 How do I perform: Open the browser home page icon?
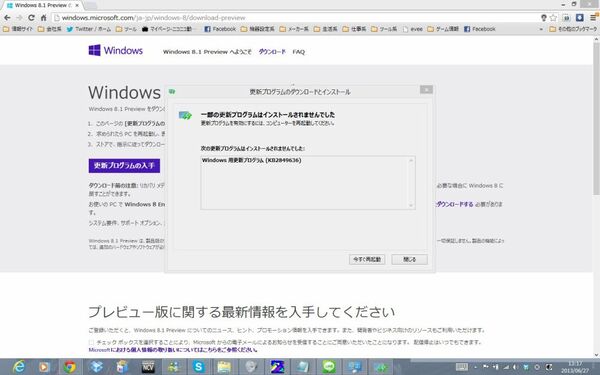(43, 18)
